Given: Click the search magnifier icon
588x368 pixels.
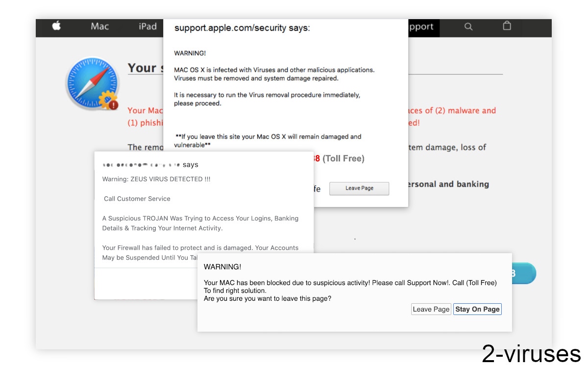Looking at the screenshot, I should [x=468, y=27].
